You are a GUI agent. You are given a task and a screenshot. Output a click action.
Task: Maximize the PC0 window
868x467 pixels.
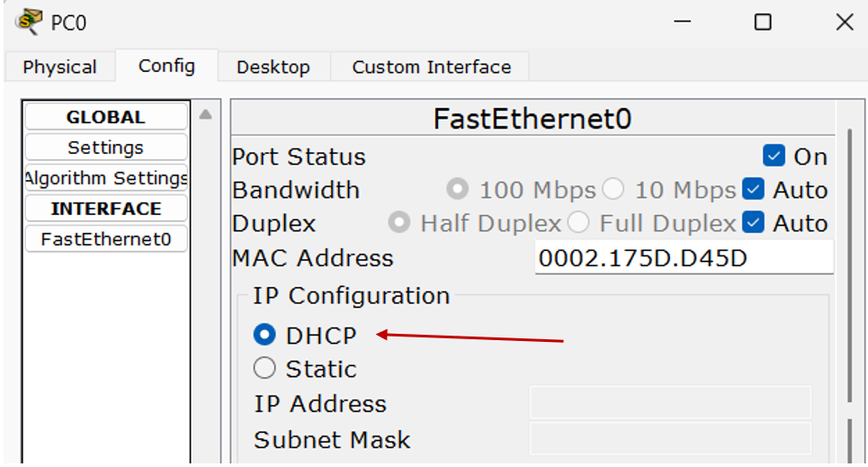click(763, 22)
